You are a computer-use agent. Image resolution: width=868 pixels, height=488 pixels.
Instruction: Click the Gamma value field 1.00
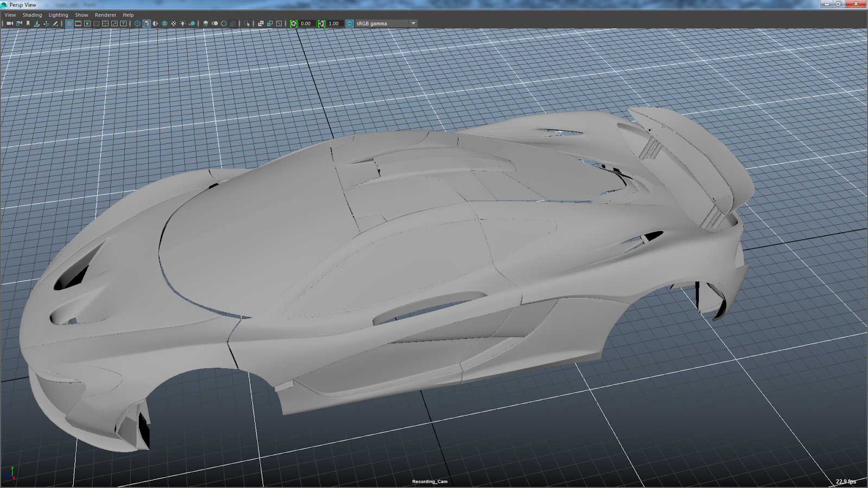pos(336,24)
